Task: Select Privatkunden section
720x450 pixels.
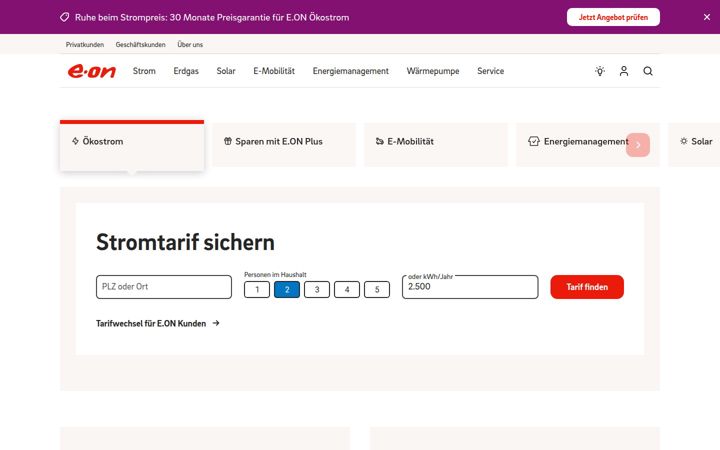Action: (x=84, y=45)
